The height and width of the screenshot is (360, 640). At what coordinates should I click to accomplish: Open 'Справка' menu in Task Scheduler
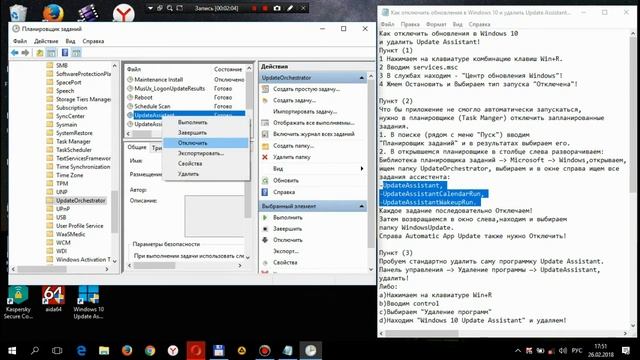point(93,41)
